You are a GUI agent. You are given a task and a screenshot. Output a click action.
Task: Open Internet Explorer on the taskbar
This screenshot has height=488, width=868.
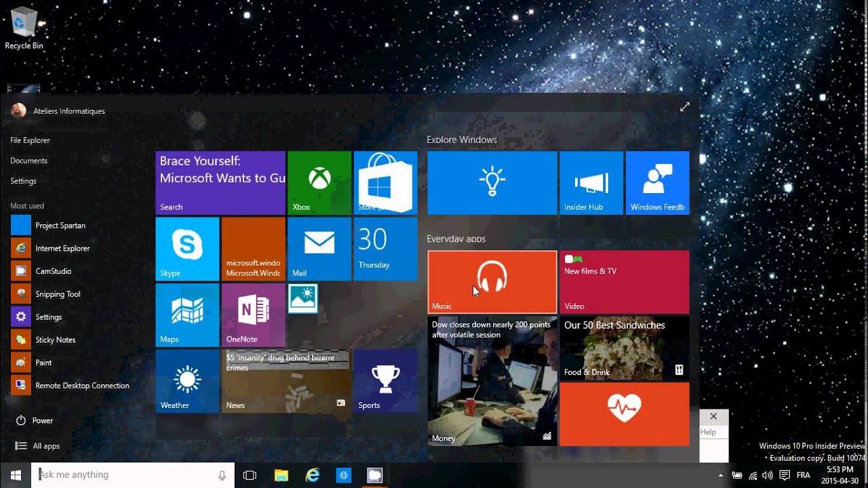click(313, 475)
